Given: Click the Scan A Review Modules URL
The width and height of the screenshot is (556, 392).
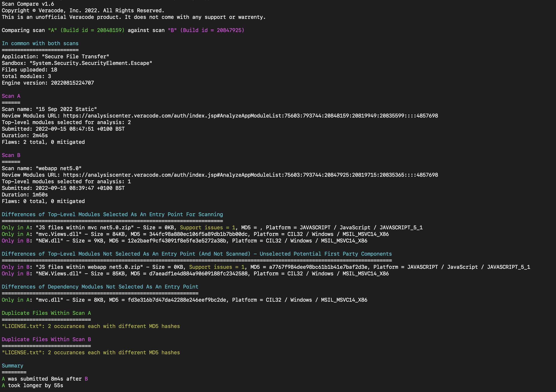Looking at the screenshot, I should pos(250,116).
